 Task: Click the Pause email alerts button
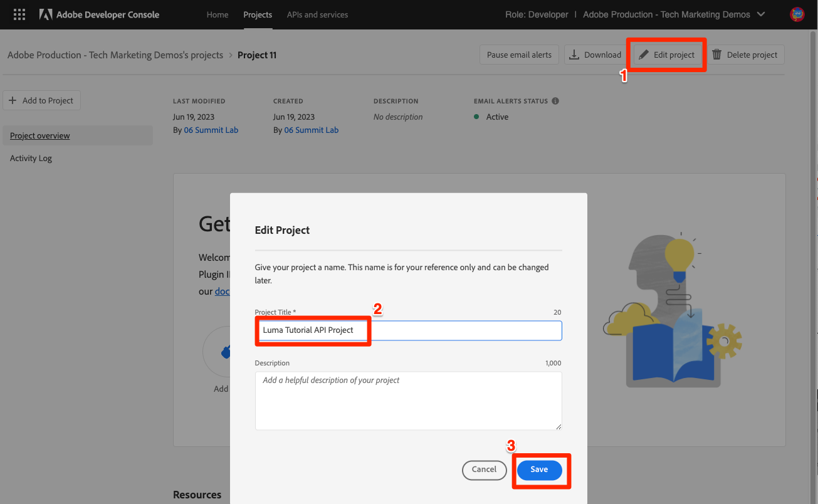(x=519, y=55)
